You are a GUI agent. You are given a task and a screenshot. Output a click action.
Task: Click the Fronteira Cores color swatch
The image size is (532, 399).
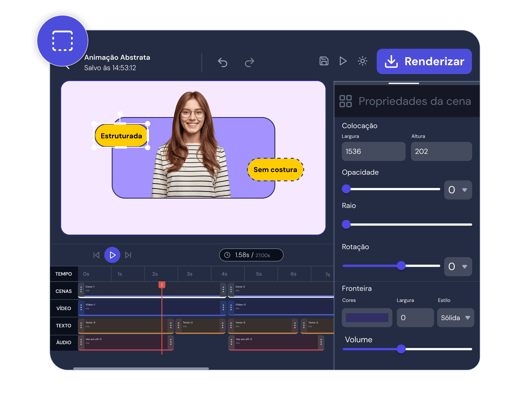coord(367,318)
